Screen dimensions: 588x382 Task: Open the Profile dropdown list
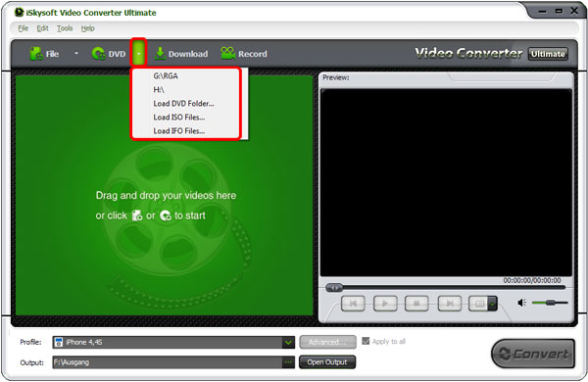(x=288, y=342)
